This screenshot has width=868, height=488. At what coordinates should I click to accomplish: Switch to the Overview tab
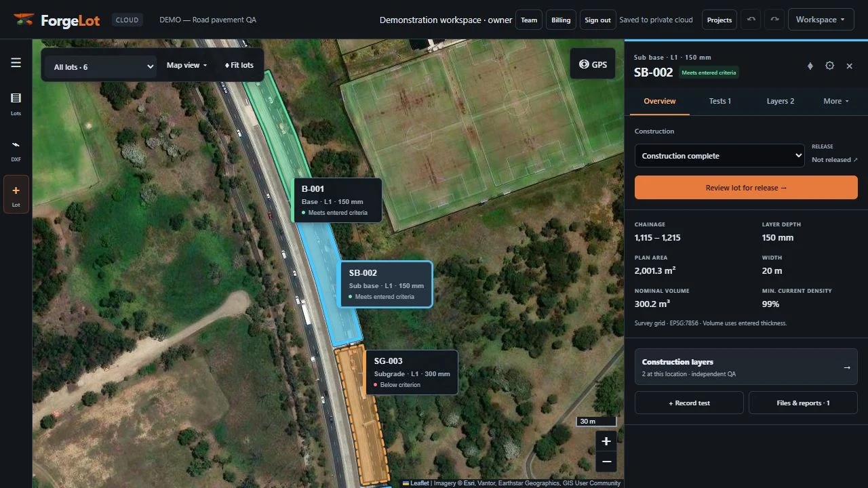(x=659, y=101)
